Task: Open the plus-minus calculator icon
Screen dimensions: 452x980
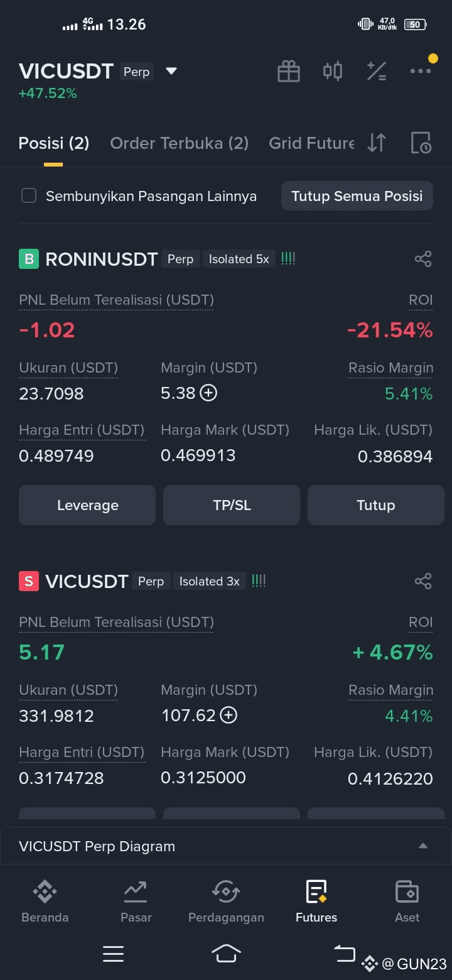Action: click(377, 71)
